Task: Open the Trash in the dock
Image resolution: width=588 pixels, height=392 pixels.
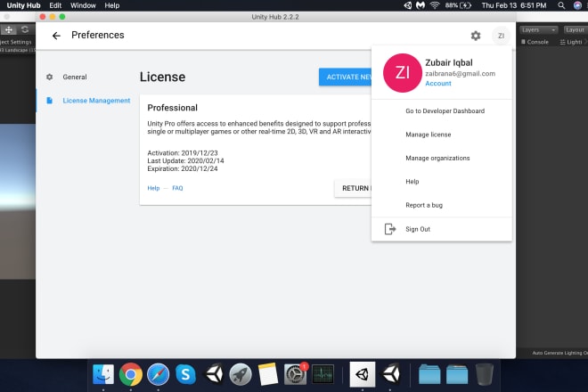Action: tap(484, 374)
